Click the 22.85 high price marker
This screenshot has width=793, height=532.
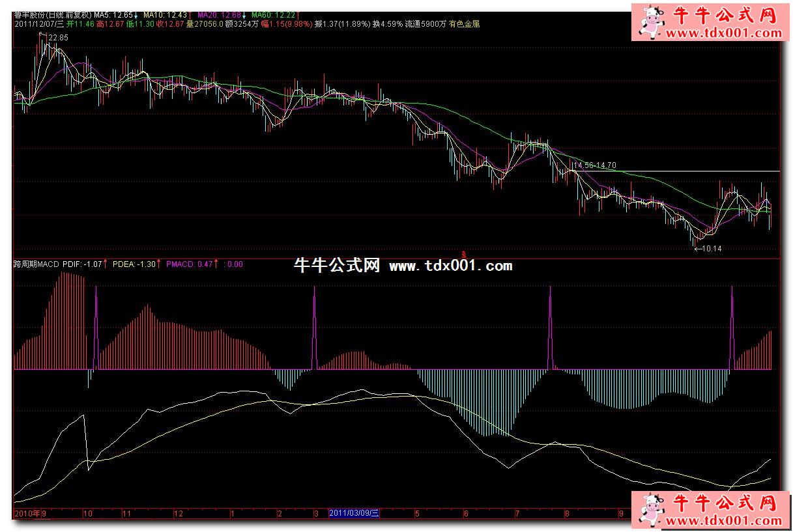(x=58, y=38)
